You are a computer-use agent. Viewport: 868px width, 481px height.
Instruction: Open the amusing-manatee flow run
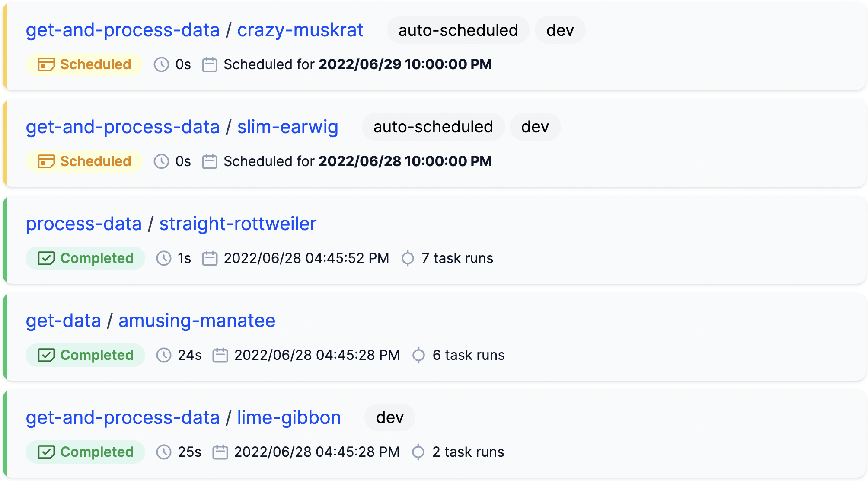tap(197, 321)
